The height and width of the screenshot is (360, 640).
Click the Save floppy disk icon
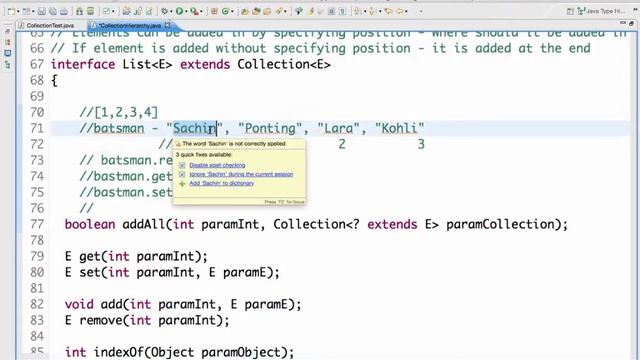pyautogui.click(x=42, y=11)
